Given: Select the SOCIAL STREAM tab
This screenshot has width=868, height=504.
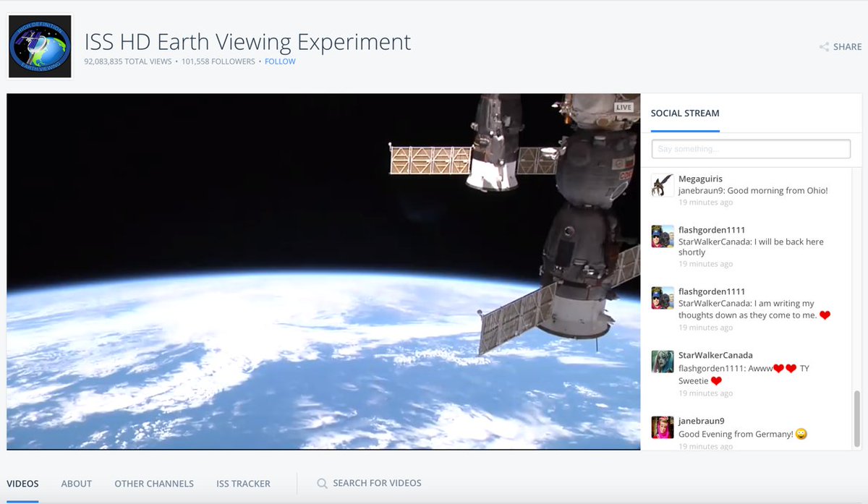Looking at the screenshot, I should pos(685,114).
